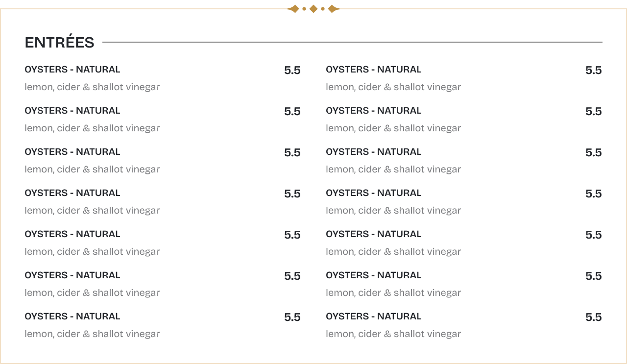Click fourth right-column item's 5.5 price
This screenshot has width=627, height=364.
(593, 194)
